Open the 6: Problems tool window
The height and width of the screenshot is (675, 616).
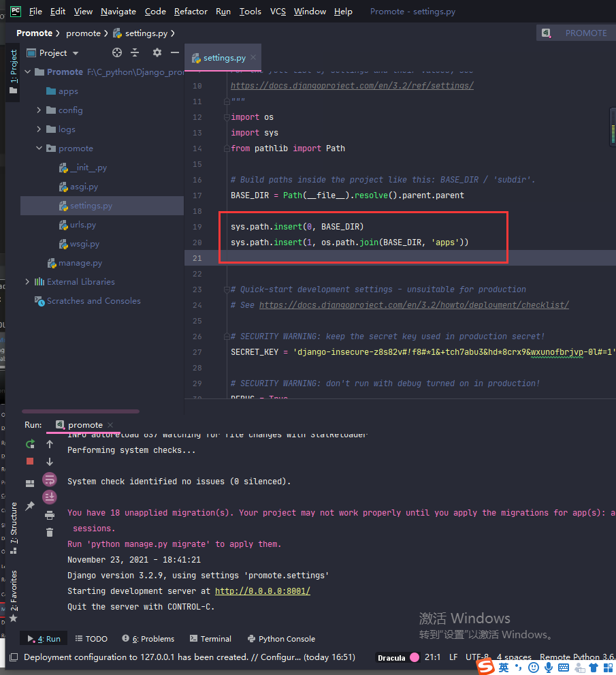(148, 639)
